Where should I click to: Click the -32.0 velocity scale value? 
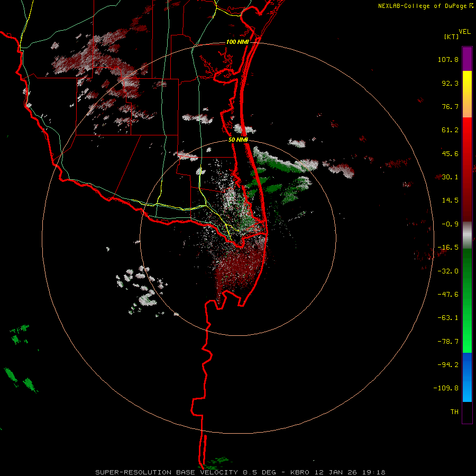(x=448, y=271)
